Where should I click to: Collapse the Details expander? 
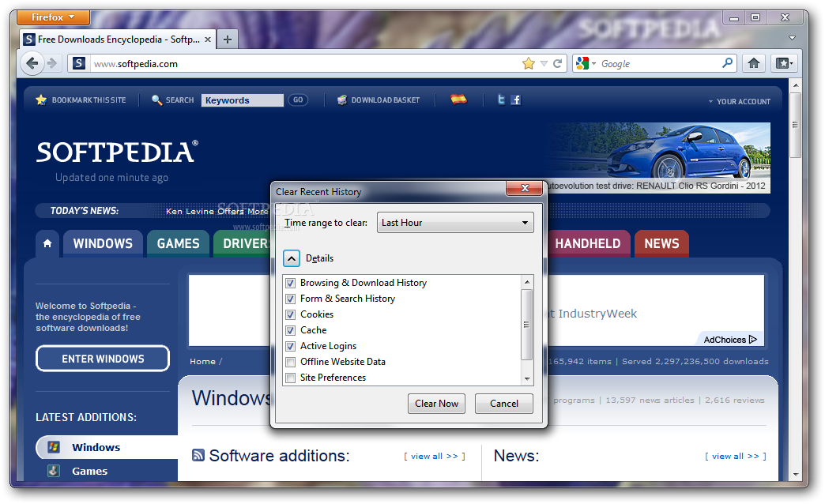(292, 258)
